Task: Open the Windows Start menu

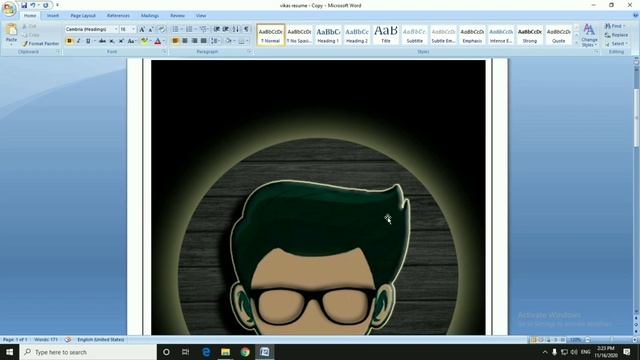Action: pyautogui.click(x=9, y=352)
